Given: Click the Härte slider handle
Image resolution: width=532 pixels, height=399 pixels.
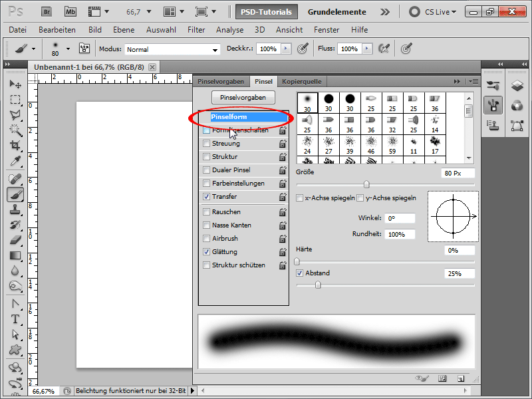Looking at the screenshot, I should coord(297,261).
